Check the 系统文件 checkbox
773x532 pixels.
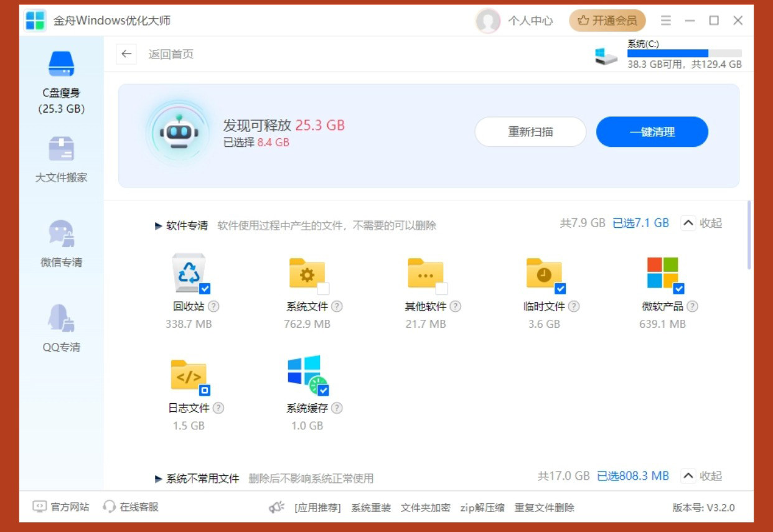click(323, 288)
